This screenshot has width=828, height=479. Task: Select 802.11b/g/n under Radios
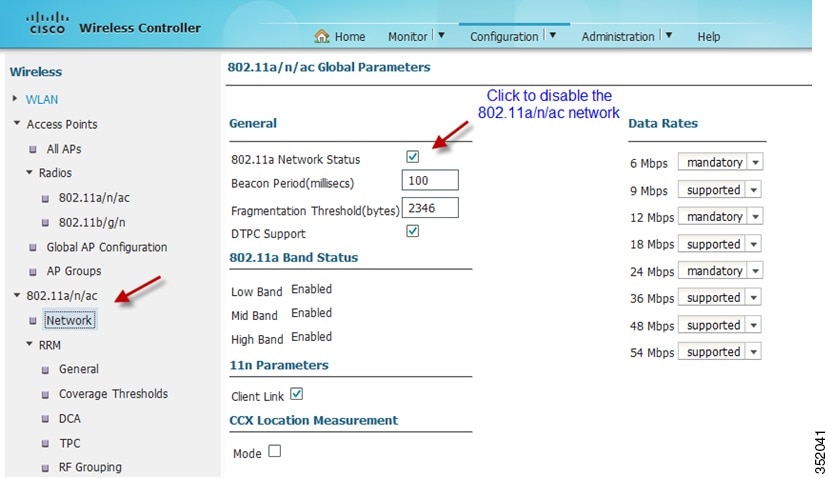pos(92,222)
